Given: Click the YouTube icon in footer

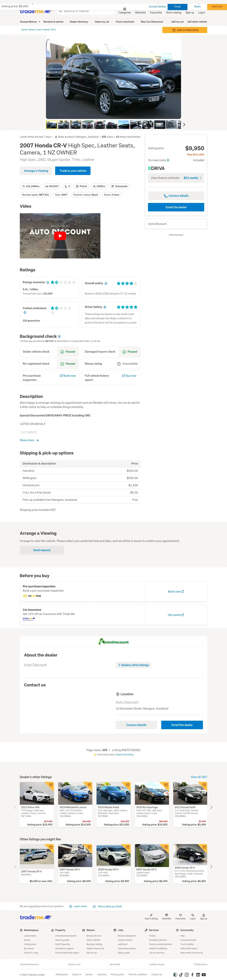Looking at the screenshot, I should [204, 974].
